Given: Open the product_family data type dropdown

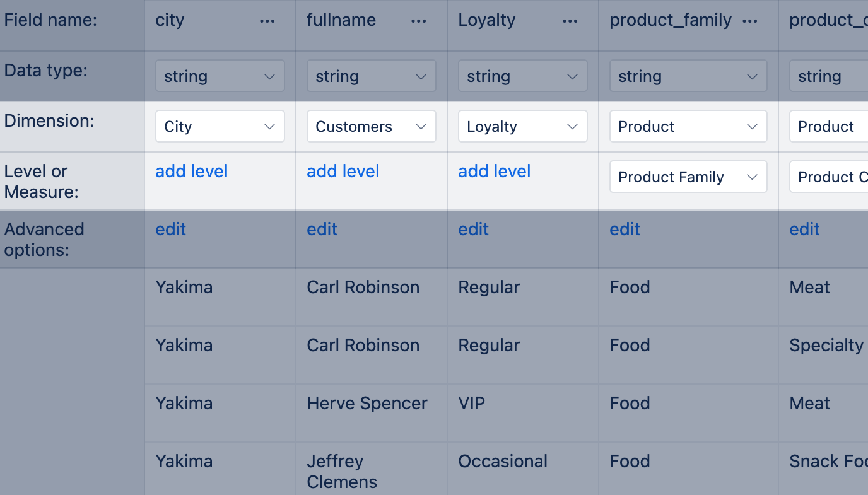Looking at the screenshot, I should click(688, 76).
